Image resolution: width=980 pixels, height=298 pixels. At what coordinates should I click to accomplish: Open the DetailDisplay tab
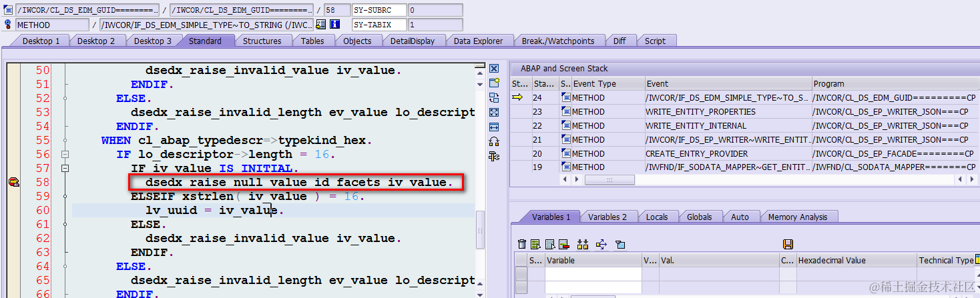pos(413,41)
